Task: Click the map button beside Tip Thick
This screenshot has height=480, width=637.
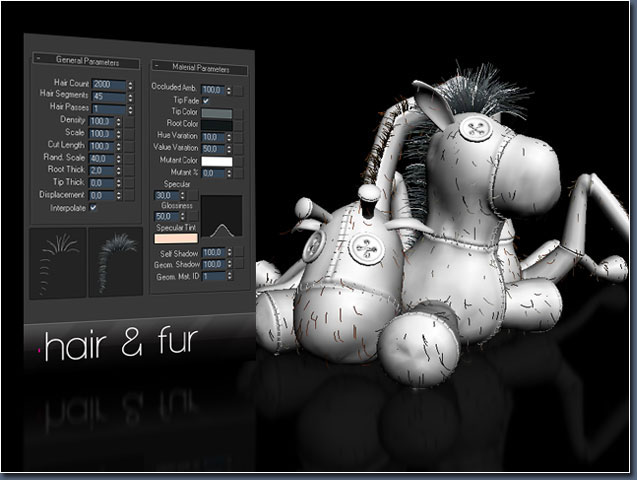Action: [x=129, y=183]
